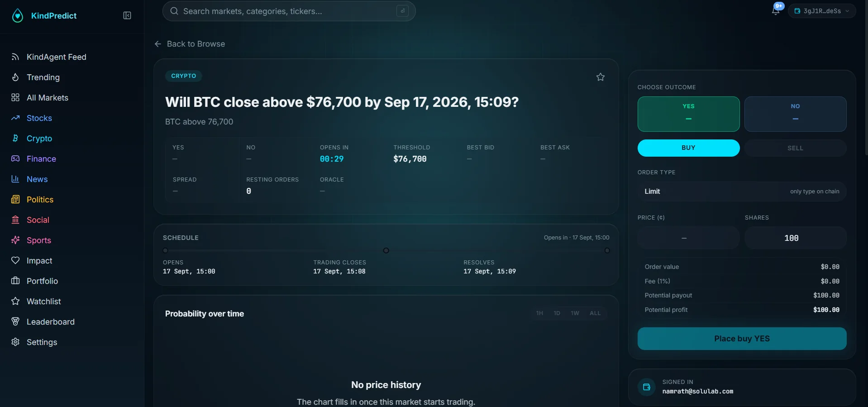Click the back arrow icon near Back to Browse
The image size is (868, 407).
tap(158, 44)
